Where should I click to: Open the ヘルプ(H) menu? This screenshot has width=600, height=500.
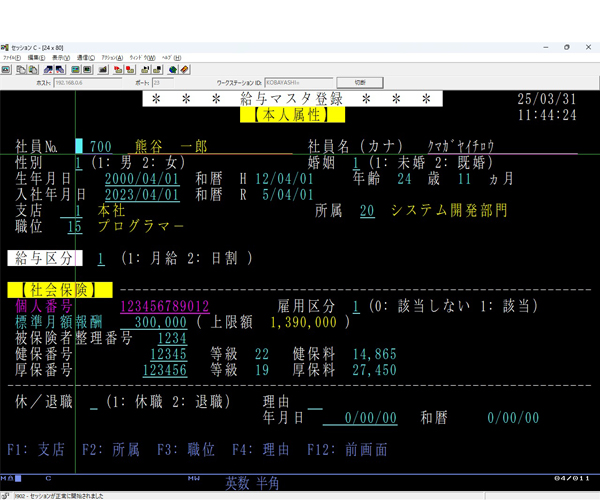point(174,58)
